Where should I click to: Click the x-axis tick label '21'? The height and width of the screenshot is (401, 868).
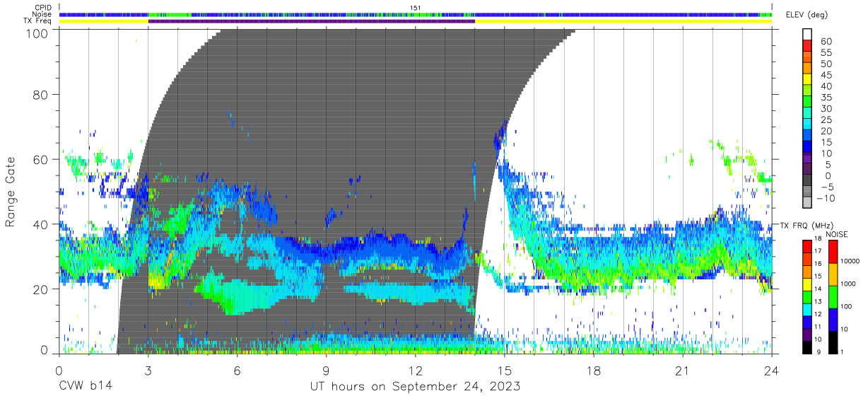pyautogui.click(x=683, y=371)
